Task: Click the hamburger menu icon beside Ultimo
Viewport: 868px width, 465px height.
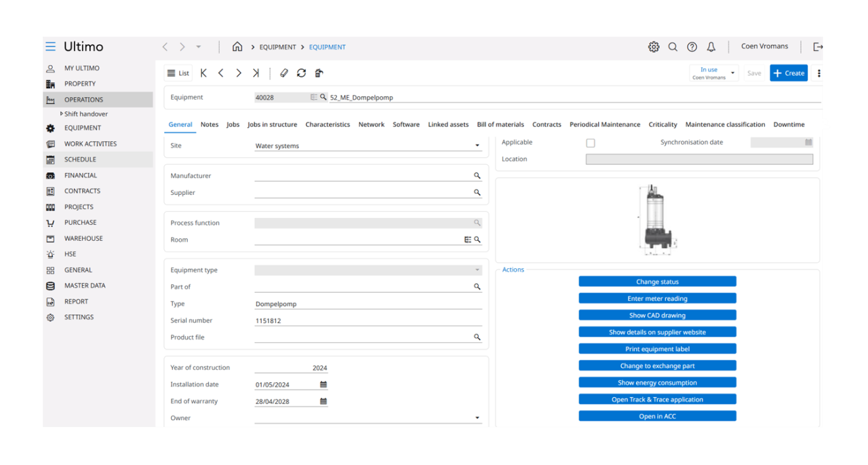Action: coord(50,47)
